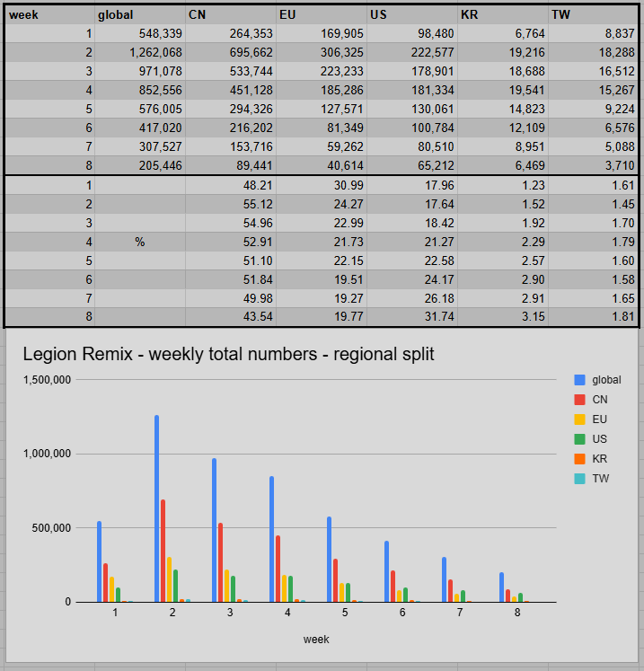Select the 'KR' column header cell
Screen dimensions: 644x671
click(x=502, y=14)
